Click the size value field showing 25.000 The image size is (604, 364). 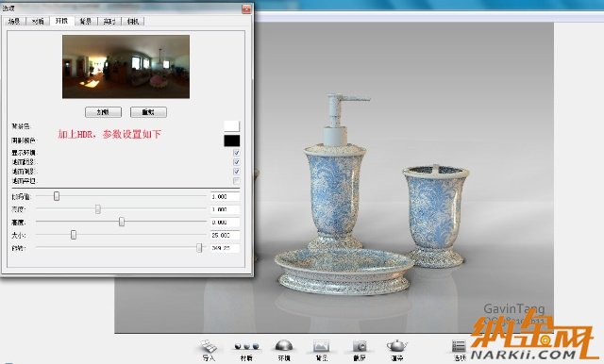(225, 235)
